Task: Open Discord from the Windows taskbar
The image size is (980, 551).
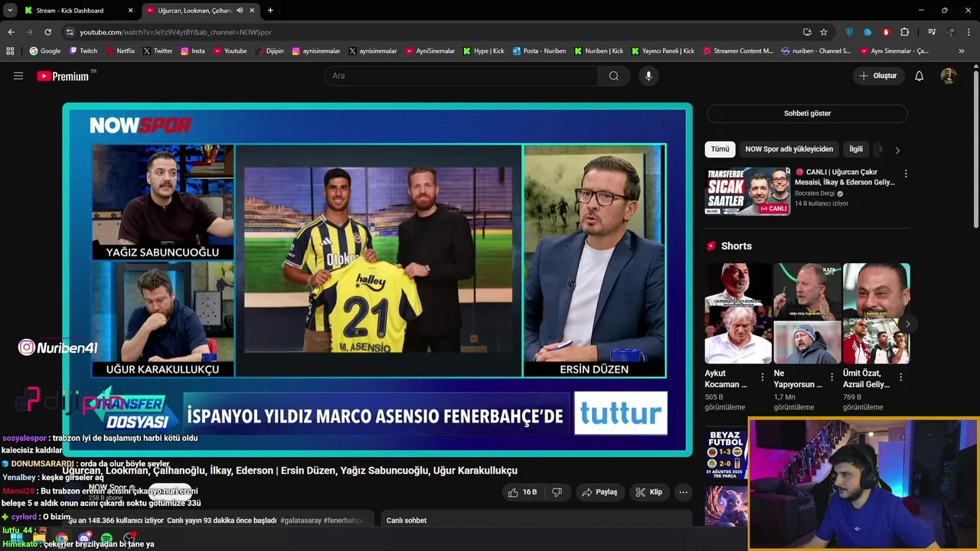Action: (x=84, y=539)
